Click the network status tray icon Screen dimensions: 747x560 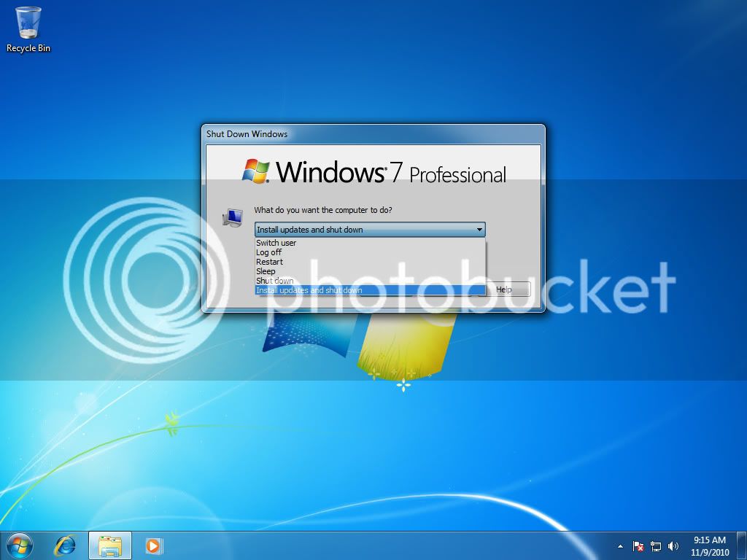(655, 546)
